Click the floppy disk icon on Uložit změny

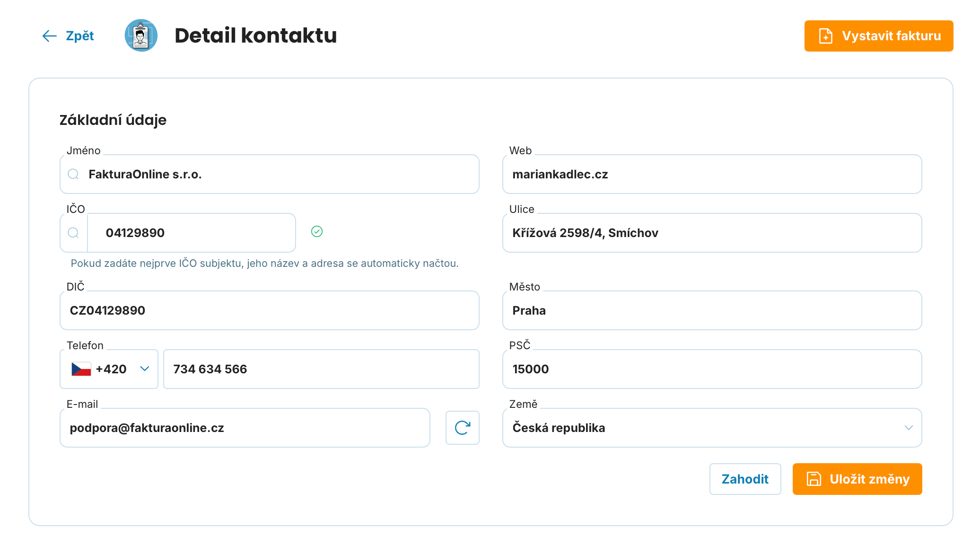click(814, 479)
